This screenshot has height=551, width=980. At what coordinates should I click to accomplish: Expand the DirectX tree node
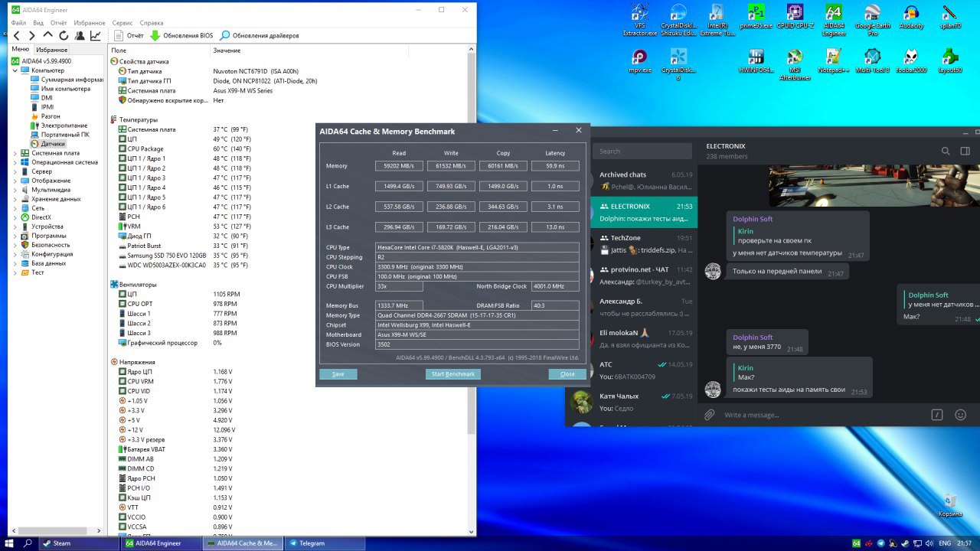(x=15, y=217)
